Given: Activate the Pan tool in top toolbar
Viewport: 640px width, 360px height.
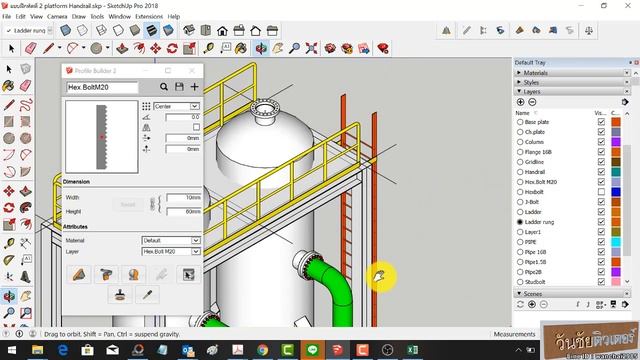Looking at the screenshot, I should (278, 49).
